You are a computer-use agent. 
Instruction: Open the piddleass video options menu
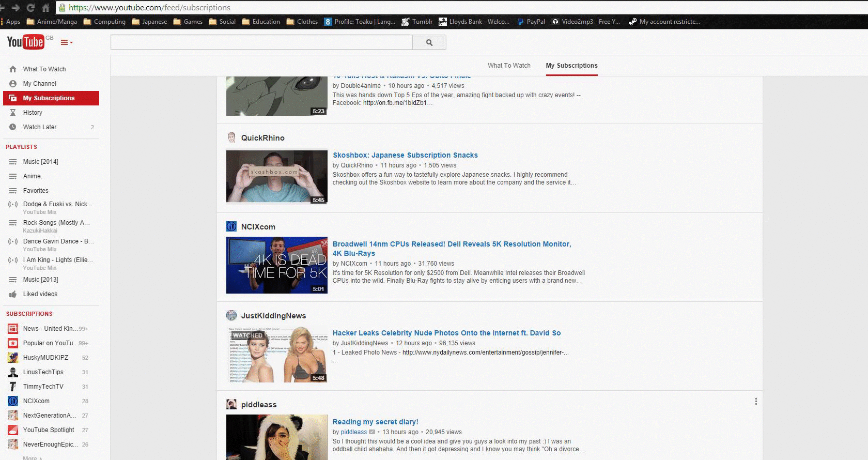click(x=756, y=402)
